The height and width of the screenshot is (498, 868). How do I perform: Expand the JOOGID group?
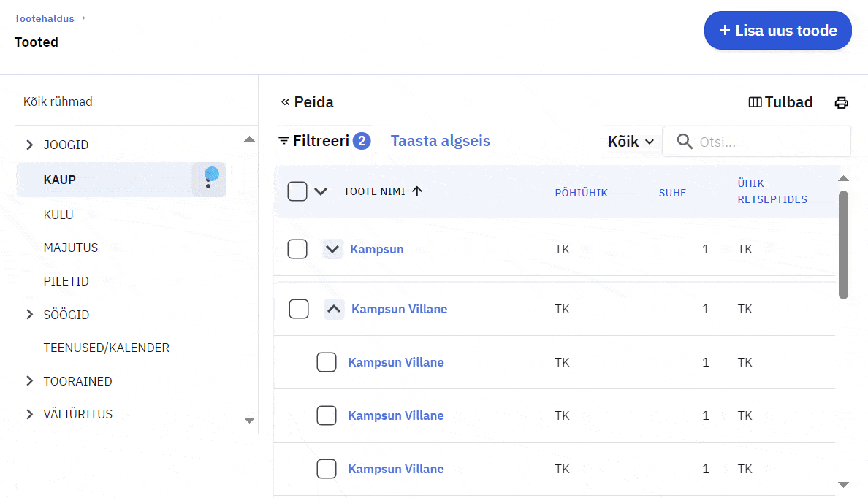click(x=29, y=145)
